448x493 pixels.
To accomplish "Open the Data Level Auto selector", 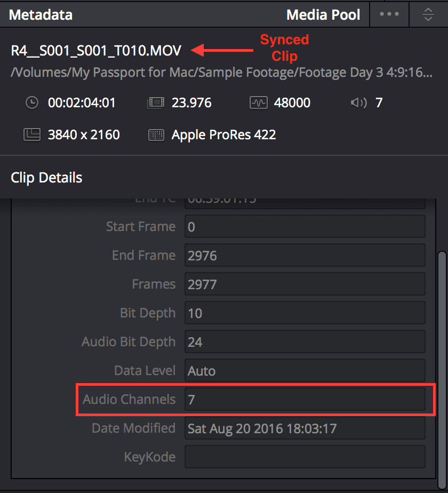I will [x=305, y=370].
